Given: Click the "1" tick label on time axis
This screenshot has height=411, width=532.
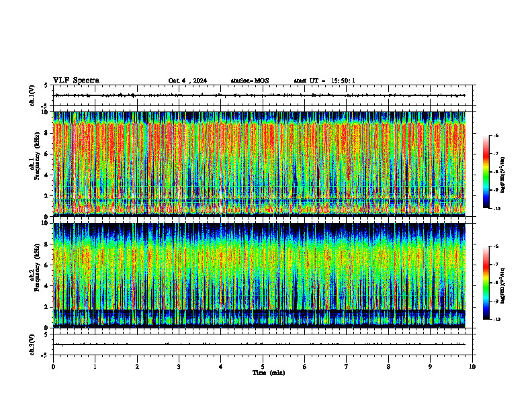Looking at the screenshot, I should click(x=95, y=367).
